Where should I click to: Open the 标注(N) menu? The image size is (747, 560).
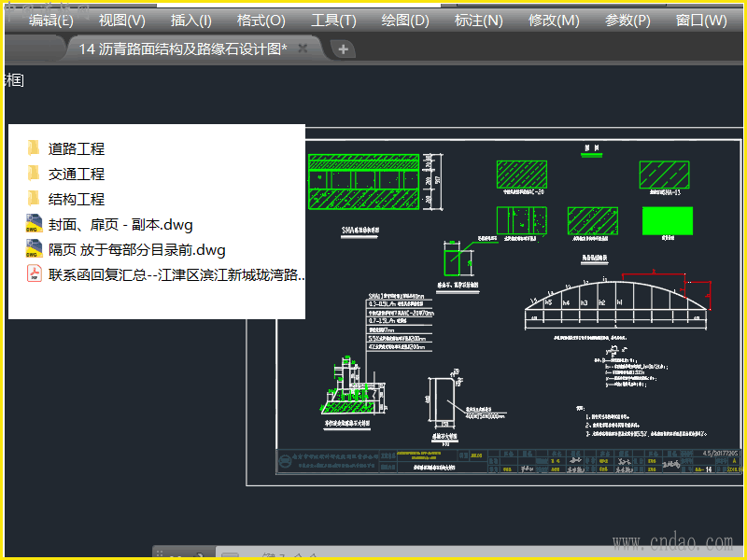479,21
